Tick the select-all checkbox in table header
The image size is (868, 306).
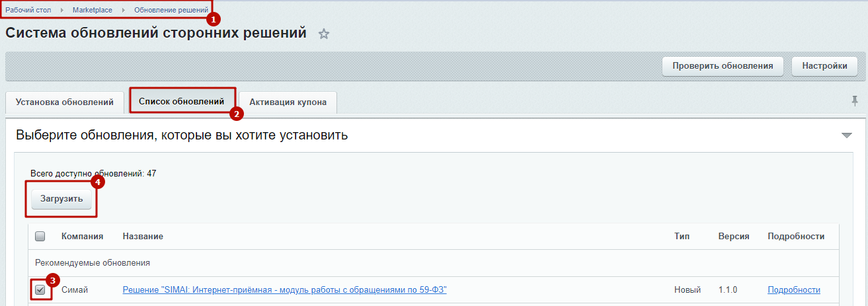pos(40,236)
